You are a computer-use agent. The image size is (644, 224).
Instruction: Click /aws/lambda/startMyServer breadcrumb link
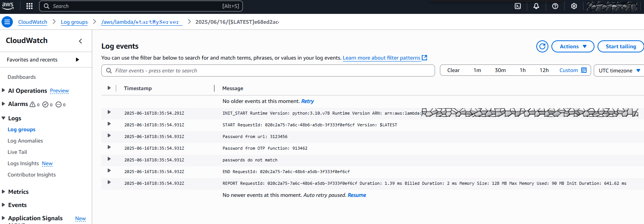tap(142, 22)
